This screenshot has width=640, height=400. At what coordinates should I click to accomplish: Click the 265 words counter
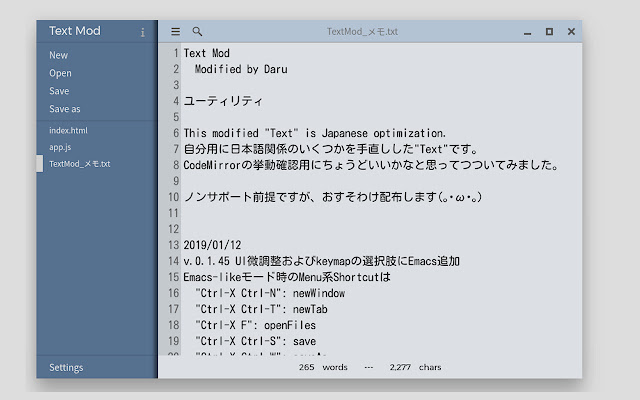(323, 367)
